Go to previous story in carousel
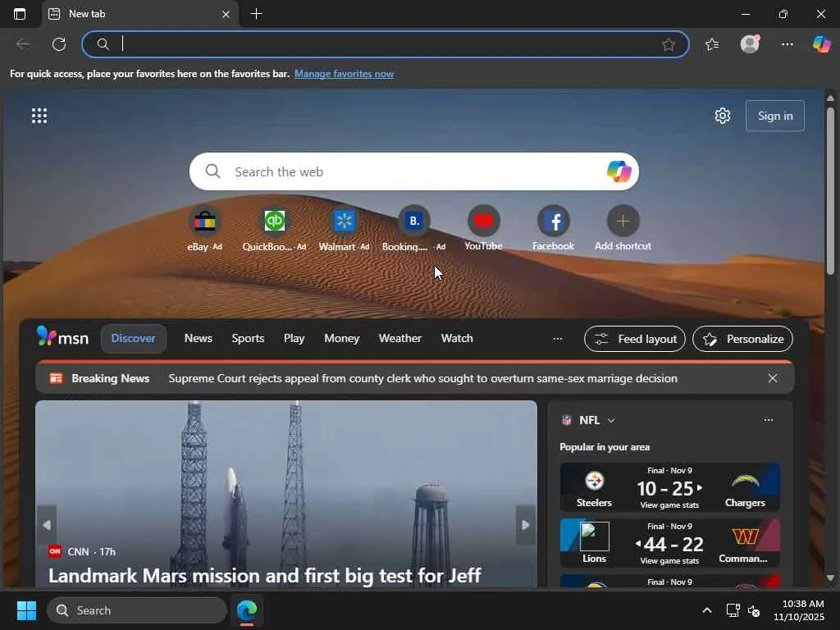Image resolution: width=840 pixels, height=630 pixels. (x=47, y=525)
